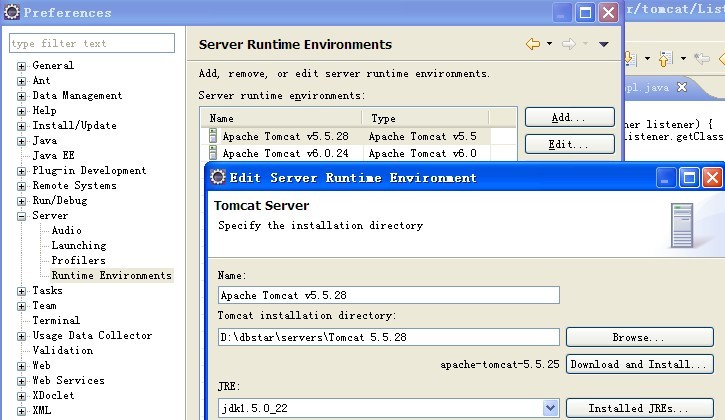Click the Type column header
The height and width of the screenshot is (420, 725).
pos(425,118)
